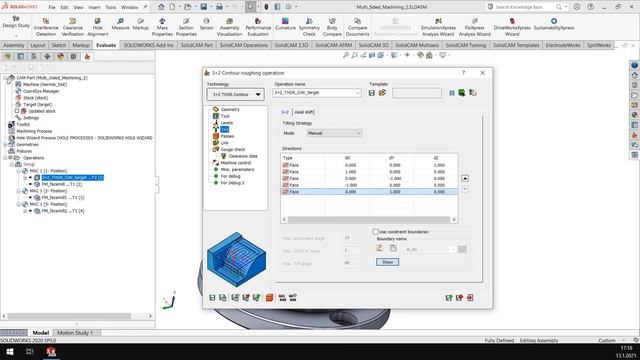Click the Exit icon at dialog bottom-right
This screenshot has height=360, width=640.
coord(470,298)
